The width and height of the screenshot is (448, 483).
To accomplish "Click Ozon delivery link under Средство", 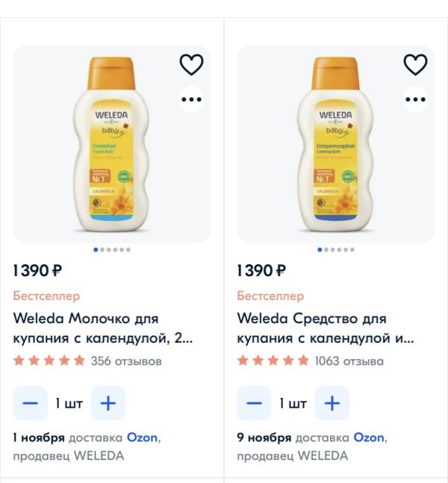I will tap(370, 437).
